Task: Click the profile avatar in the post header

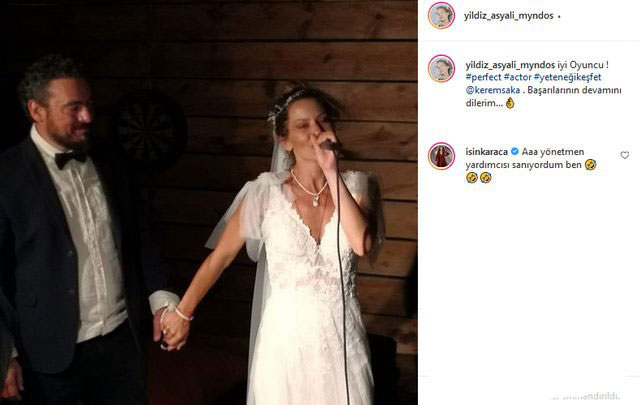Action: (441, 15)
